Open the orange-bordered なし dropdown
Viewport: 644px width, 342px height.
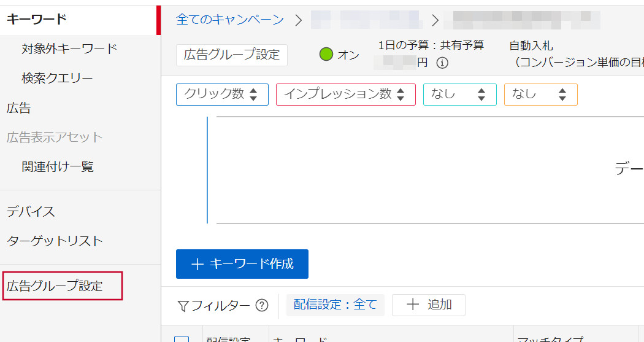541,95
